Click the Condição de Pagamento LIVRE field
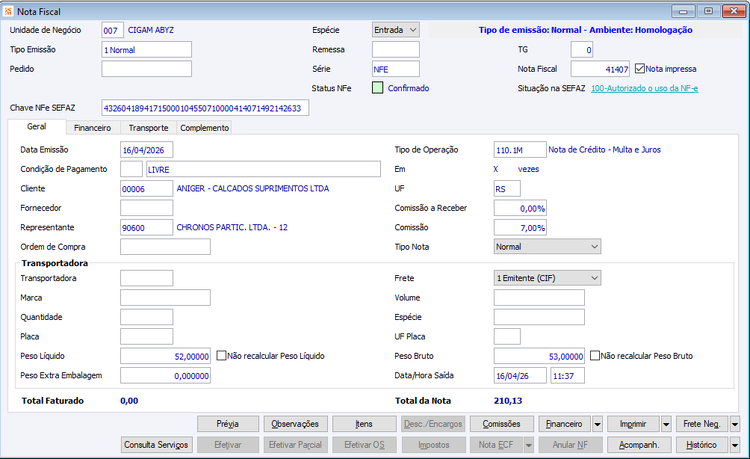The width and height of the screenshot is (750, 459). tap(263, 169)
